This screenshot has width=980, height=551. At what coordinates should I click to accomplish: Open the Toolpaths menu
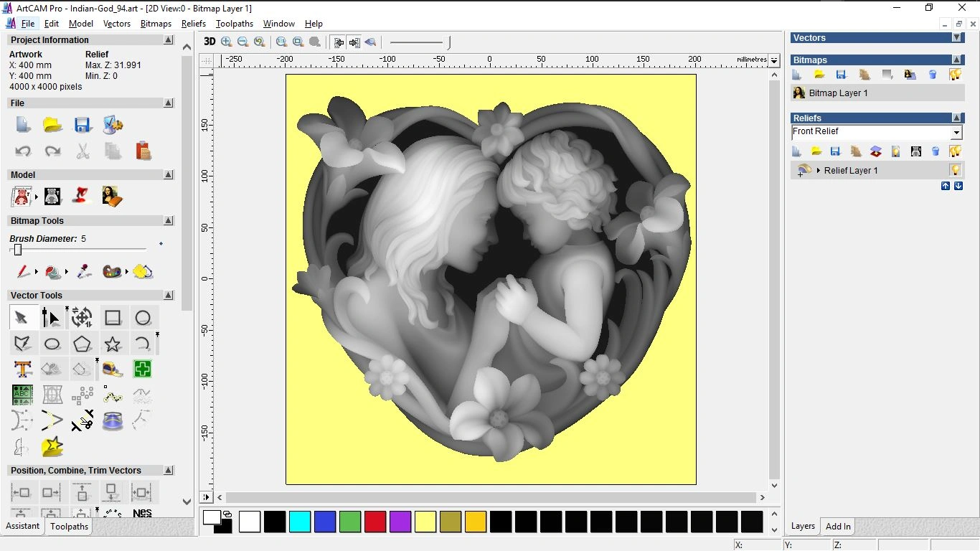(234, 24)
